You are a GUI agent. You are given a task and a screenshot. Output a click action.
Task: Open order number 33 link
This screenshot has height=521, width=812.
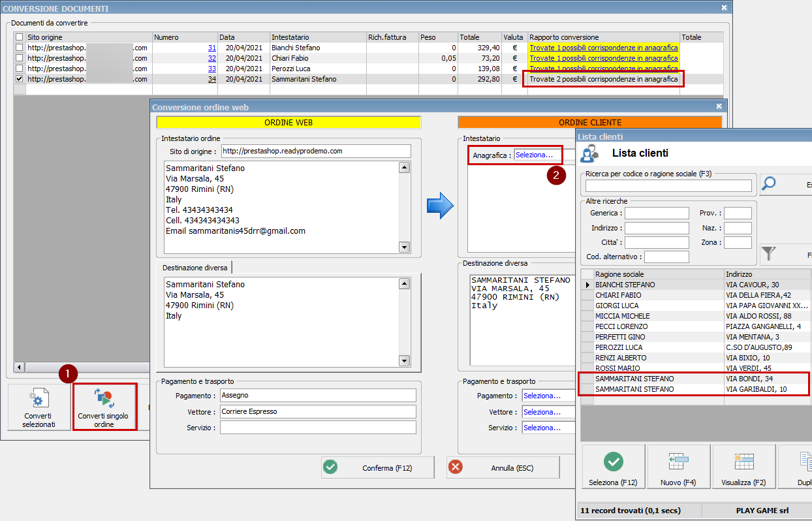pyautogui.click(x=211, y=69)
